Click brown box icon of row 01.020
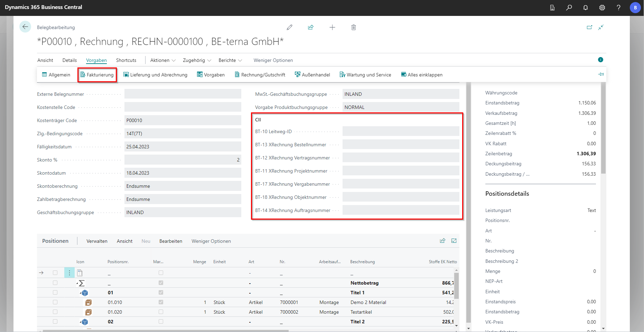This screenshot has height=332, width=644. pos(88,312)
